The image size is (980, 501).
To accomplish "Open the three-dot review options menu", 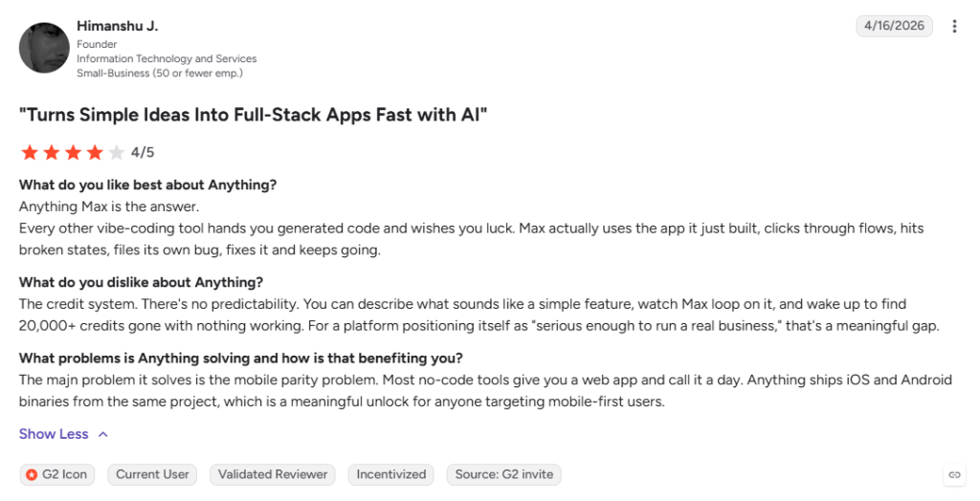I will click(954, 26).
